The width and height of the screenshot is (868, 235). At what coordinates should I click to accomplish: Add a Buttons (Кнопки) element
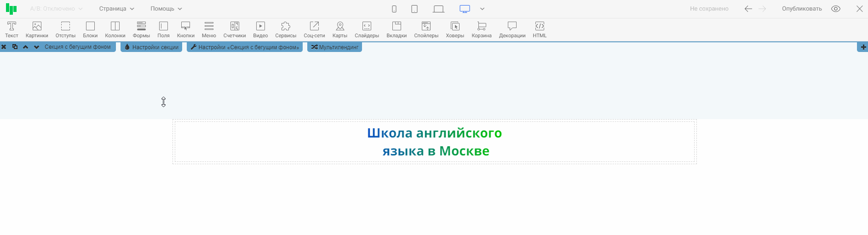click(185, 29)
